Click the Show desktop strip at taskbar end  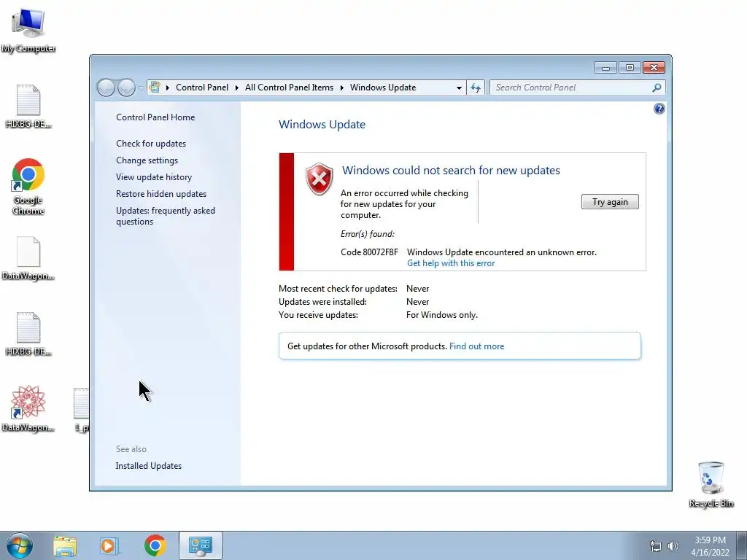(x=742, y=545)
